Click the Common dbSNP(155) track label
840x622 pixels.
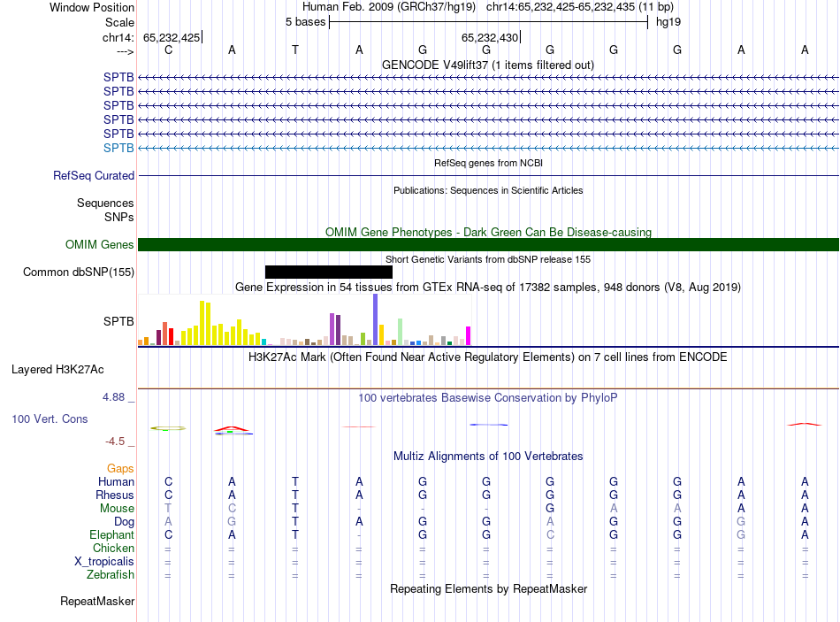(79, 272)
